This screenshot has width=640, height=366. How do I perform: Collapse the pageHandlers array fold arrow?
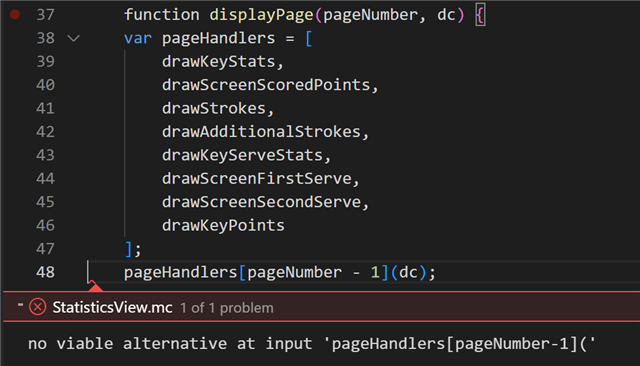click(73, 38)
